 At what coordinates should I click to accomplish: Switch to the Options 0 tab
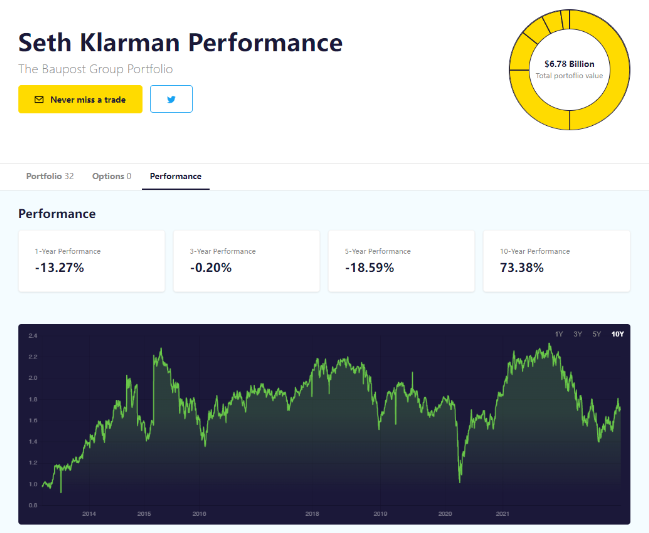point(112,176)
